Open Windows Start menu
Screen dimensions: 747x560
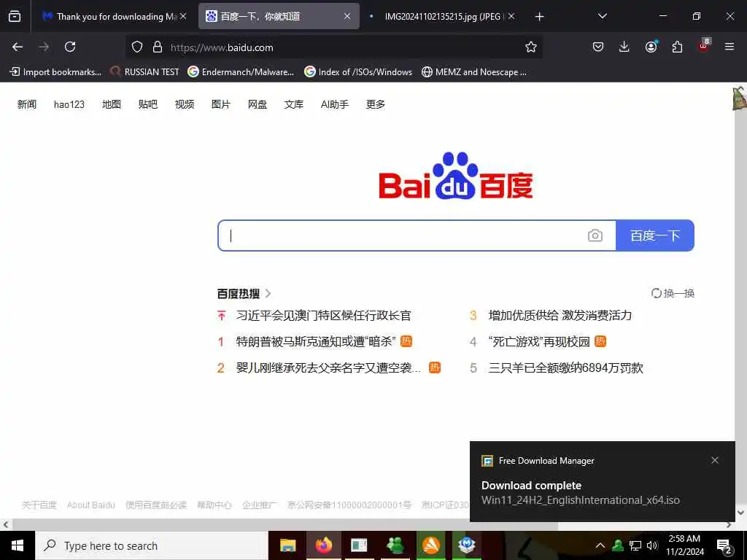tap(18, 545)
